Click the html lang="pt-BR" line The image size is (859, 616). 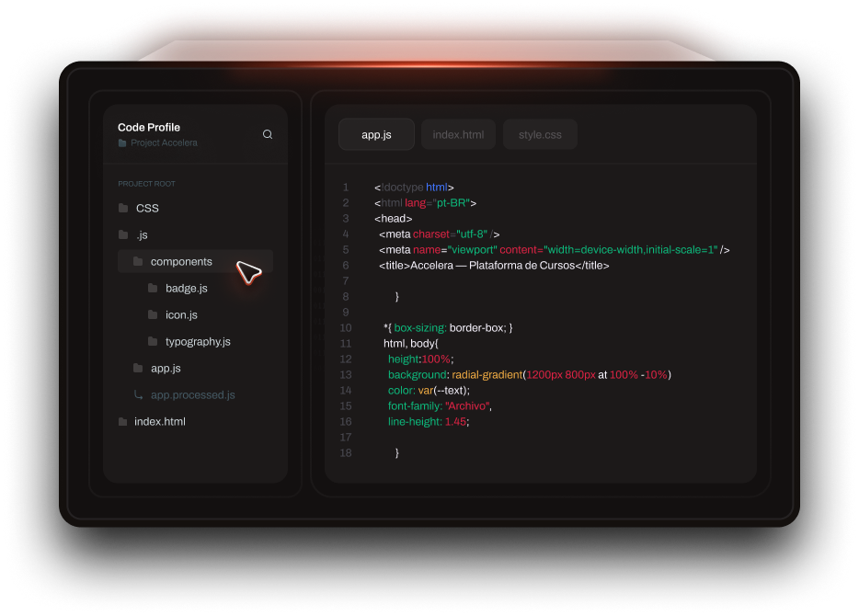coord(425,203)
